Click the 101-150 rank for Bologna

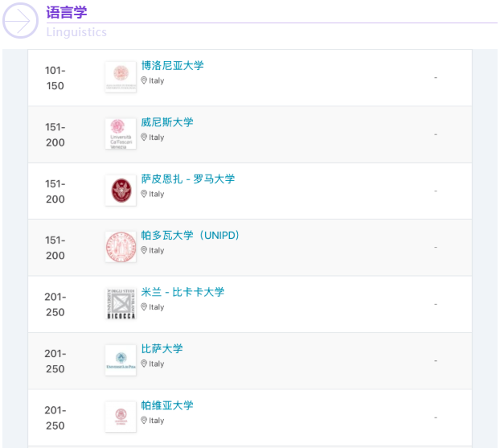pos(55,78)
